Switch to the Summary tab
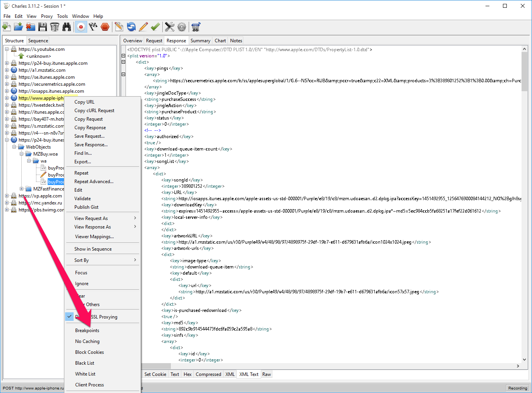This screenshot has height=393, width=532. [x=200, y=41]
